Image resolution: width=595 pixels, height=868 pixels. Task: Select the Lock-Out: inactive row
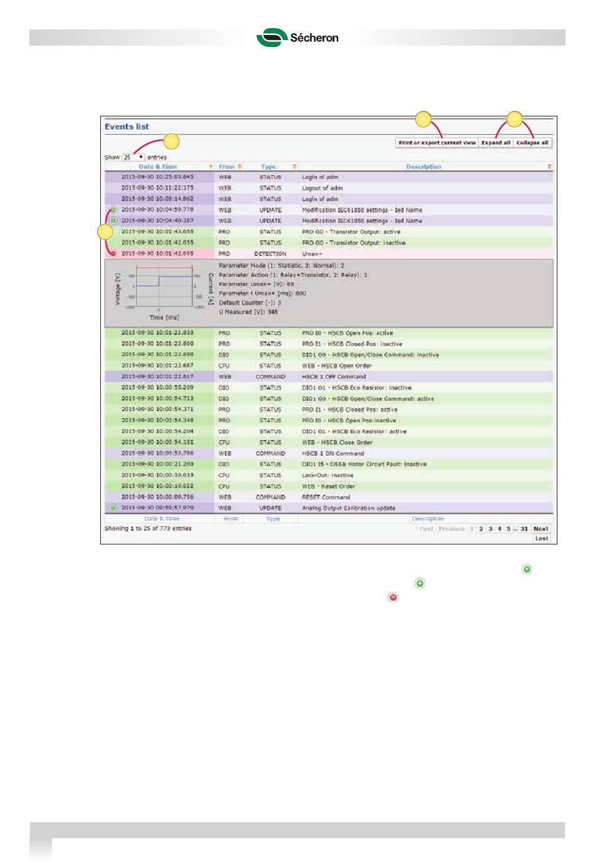(329, 475)
